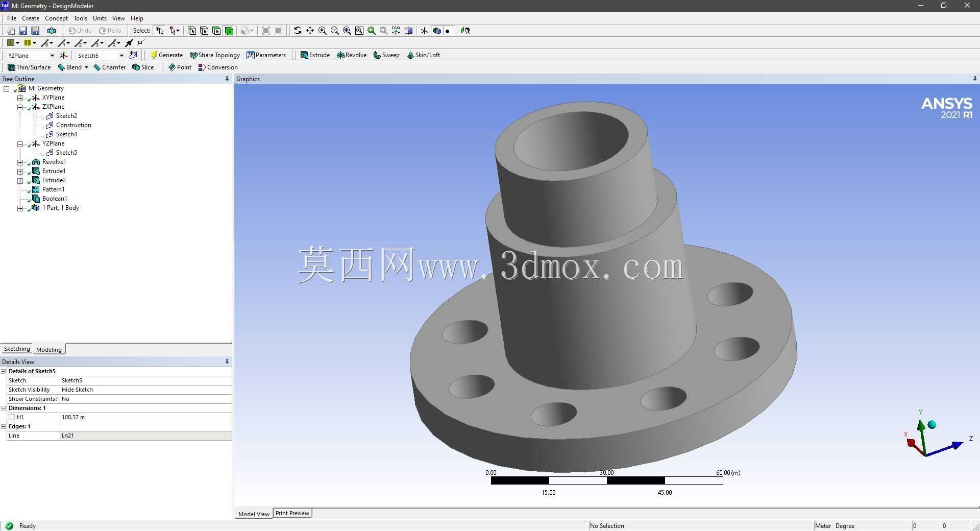
Task: Enable the edge selection filter
Action: point(204,31)
